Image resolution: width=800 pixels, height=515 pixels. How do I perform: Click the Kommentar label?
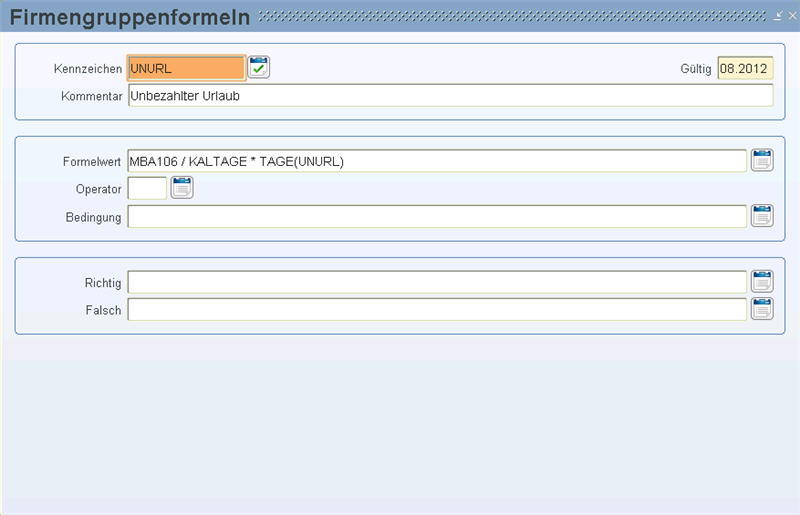[x=92, y=96]
